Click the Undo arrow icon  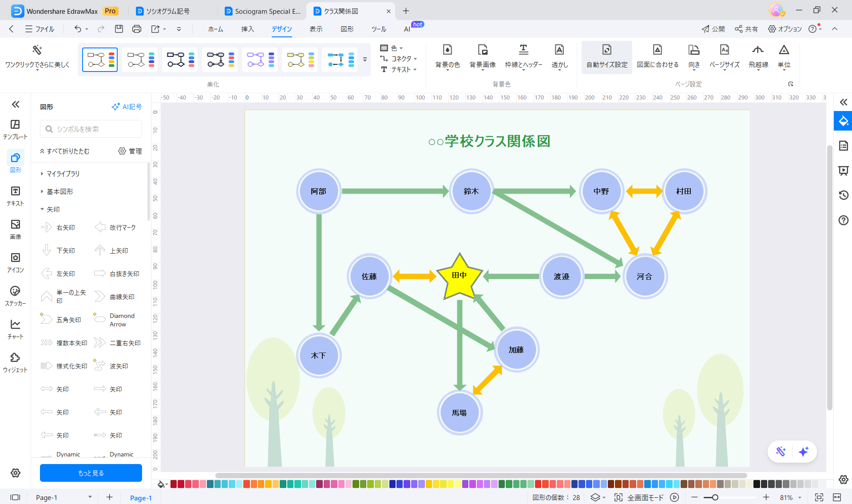[x=78, y=29]
